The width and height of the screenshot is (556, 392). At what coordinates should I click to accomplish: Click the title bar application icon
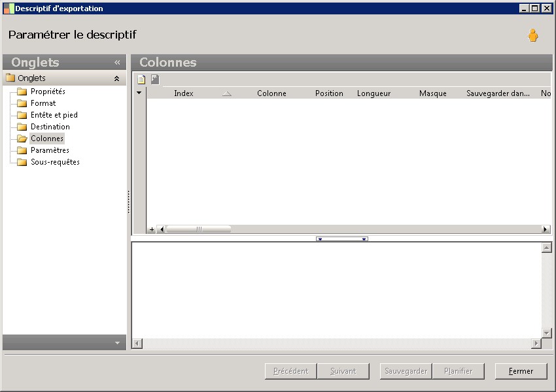click(9, 8)
